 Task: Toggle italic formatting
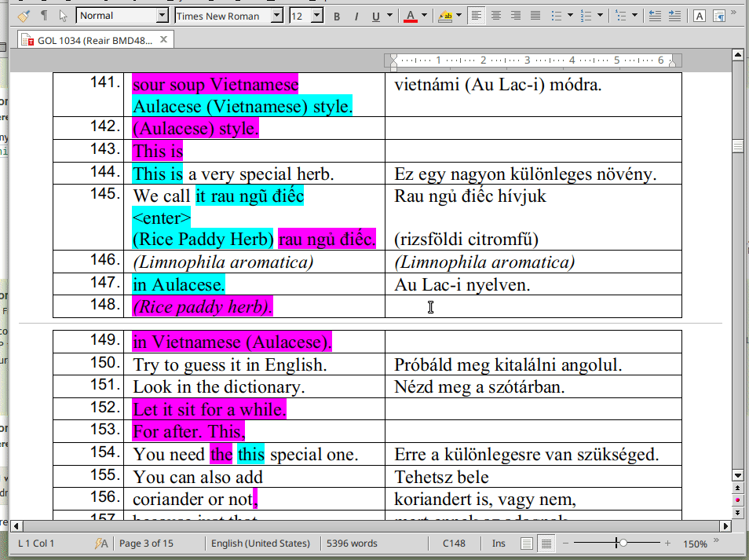click(x=356, y=16)
